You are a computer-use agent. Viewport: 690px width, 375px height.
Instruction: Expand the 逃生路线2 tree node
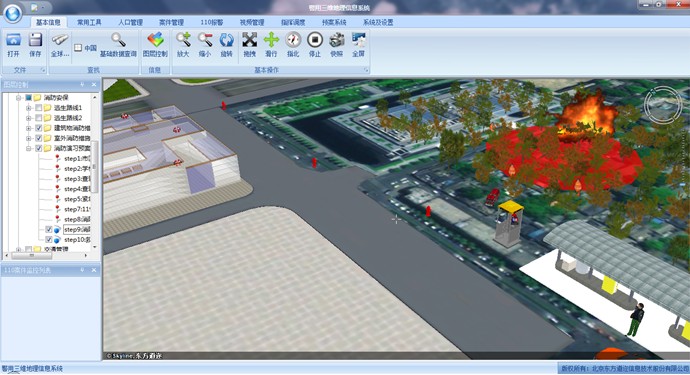[x=28, y=118]
